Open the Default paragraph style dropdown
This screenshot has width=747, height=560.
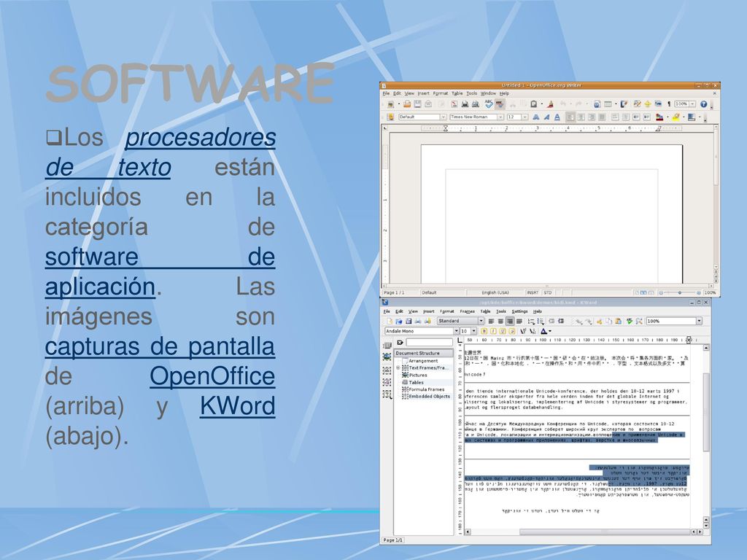click(x=443, y=117)
